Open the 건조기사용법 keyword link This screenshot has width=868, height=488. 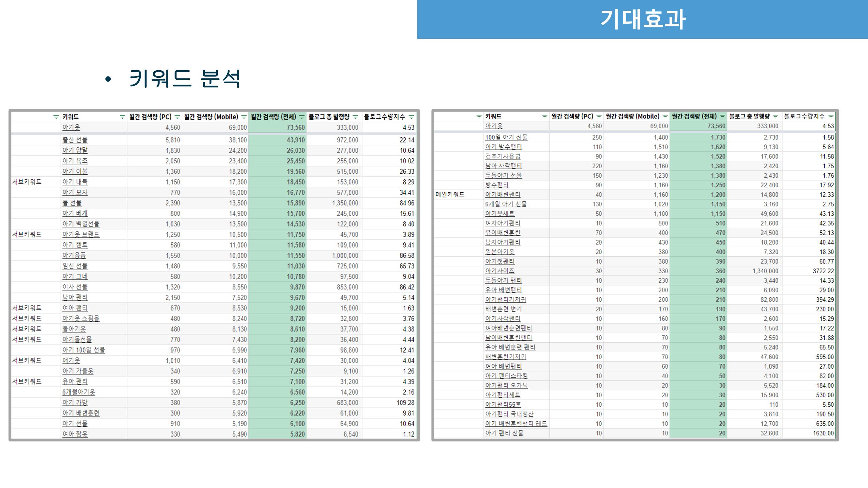coord(503,156)
